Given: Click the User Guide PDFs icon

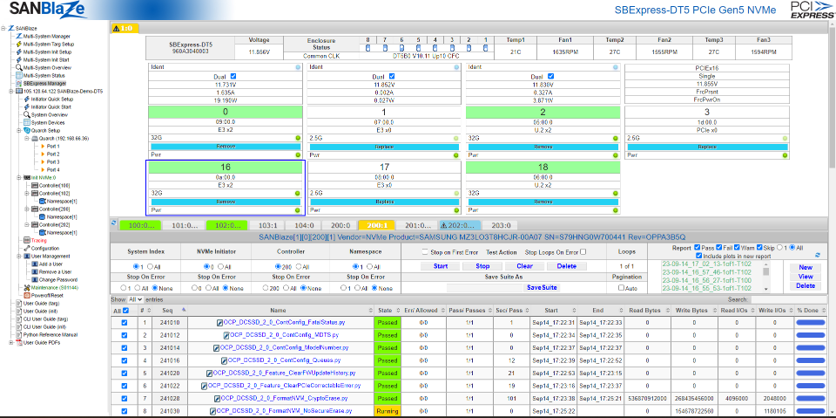Looking at the screenshot, I should pyautogui.click(x=18, y=341).
